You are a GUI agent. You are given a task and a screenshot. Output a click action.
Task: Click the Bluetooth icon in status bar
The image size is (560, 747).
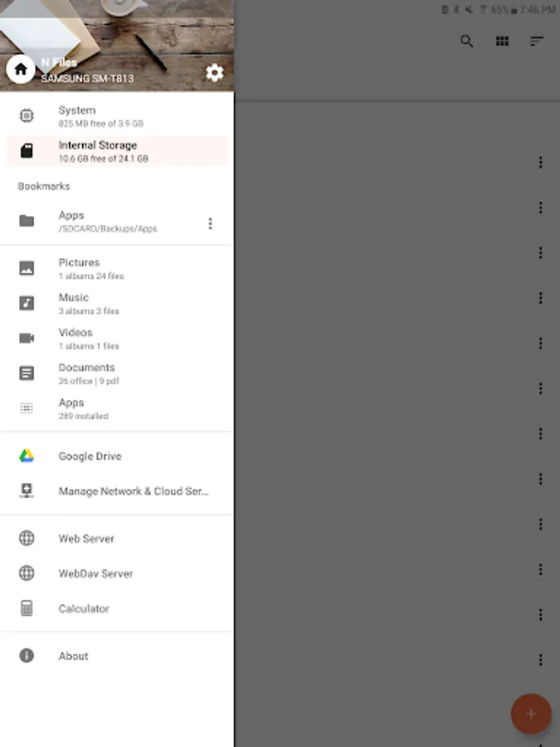456,9
